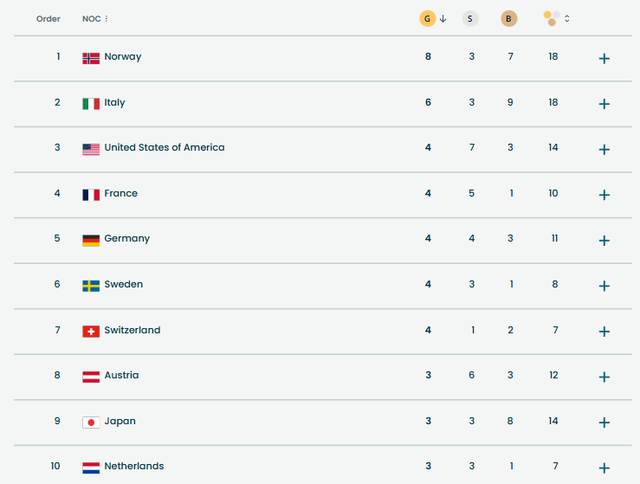This screenshot has width=640, height=484.
Task: Open the Italy country link
Action: (x=114, y=103)
